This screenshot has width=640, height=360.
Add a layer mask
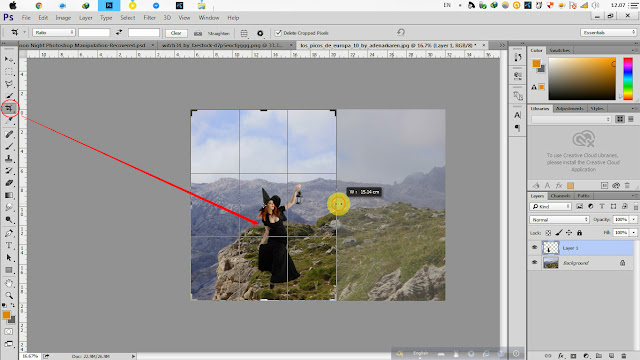point(573,356)
